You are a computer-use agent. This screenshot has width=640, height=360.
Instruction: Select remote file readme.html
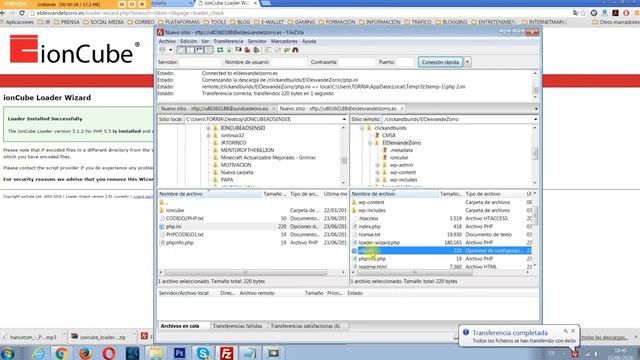click(373, 267)
